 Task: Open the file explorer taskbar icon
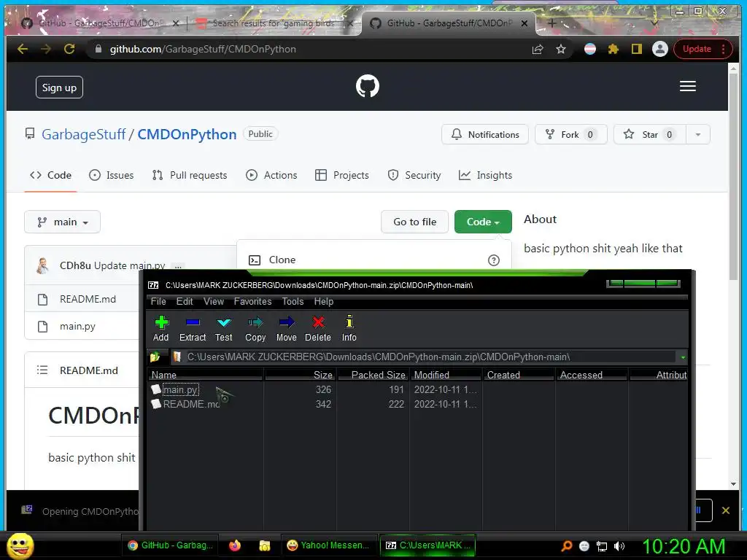264,545
